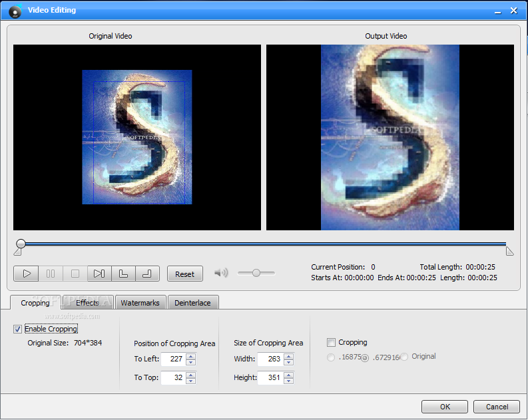Click the Ends At 00:00:25 value
Viewport: 528px width, 420px height.
[x=421, y=278]
